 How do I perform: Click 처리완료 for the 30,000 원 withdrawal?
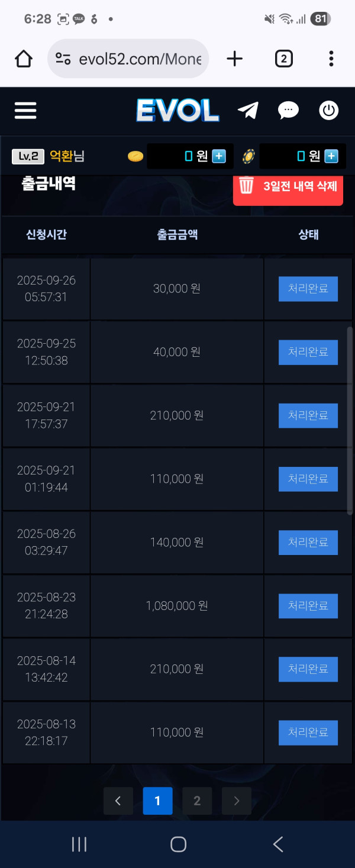point(308,289)
